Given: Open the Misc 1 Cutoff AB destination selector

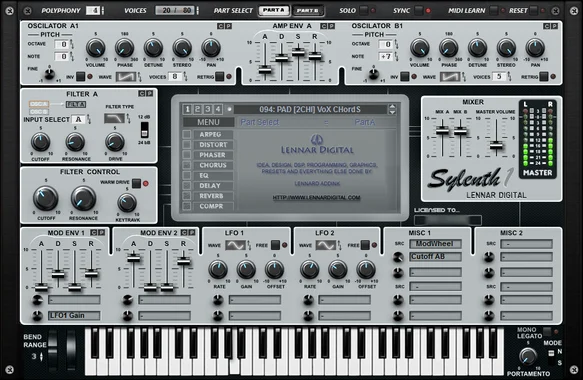Looking at the screenshot, I should [435, 257].
